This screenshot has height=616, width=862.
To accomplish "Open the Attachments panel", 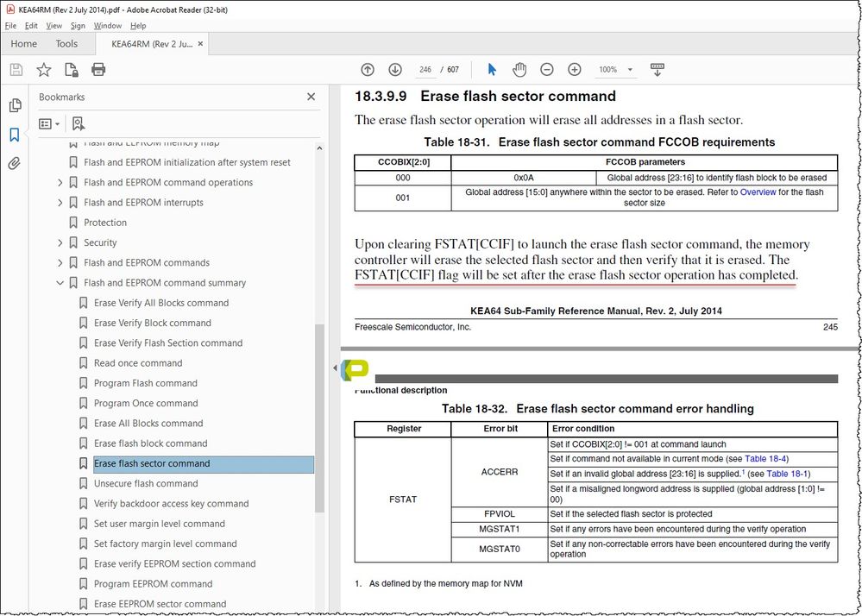I will [15, 160].
